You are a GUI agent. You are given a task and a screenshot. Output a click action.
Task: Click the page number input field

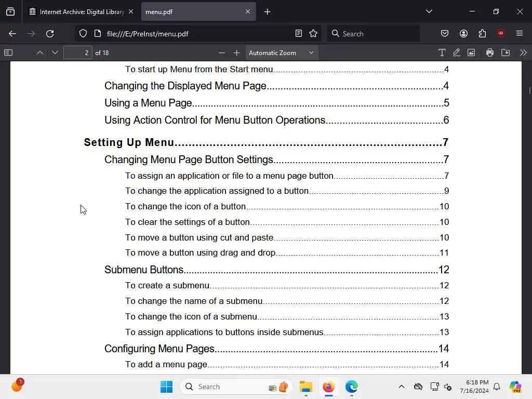pos(78,52)
